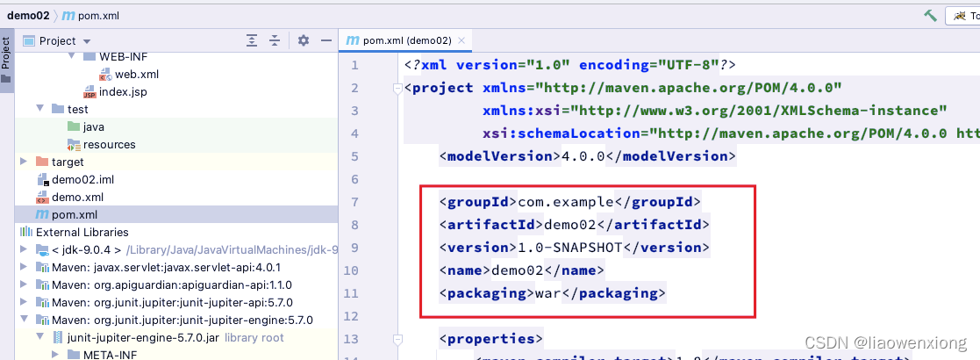Image resolution: width=980 pixels, height=360 pixels.
Task: Collapse junit-jupiter-engine-5.7.0.jar node
Action: tap(40, 337)
